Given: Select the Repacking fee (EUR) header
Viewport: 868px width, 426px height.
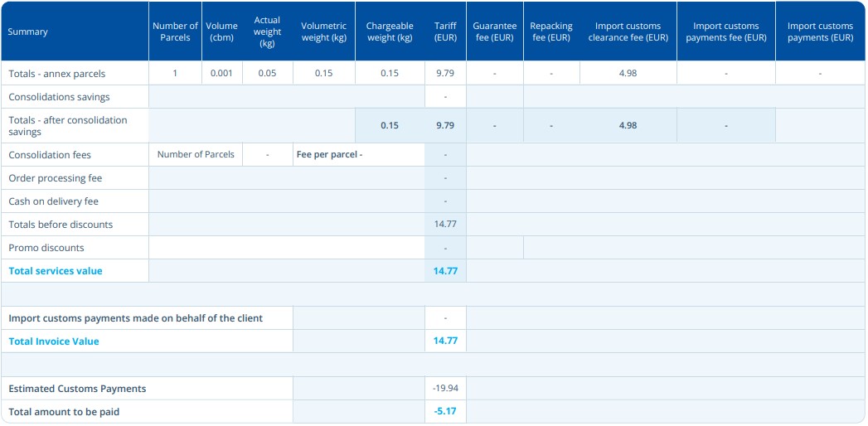Looking at the screenshot, I should [551, 32].
